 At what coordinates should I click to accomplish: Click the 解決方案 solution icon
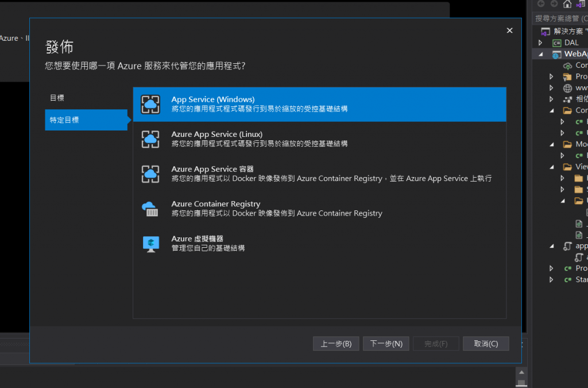[x=546, y=32]
